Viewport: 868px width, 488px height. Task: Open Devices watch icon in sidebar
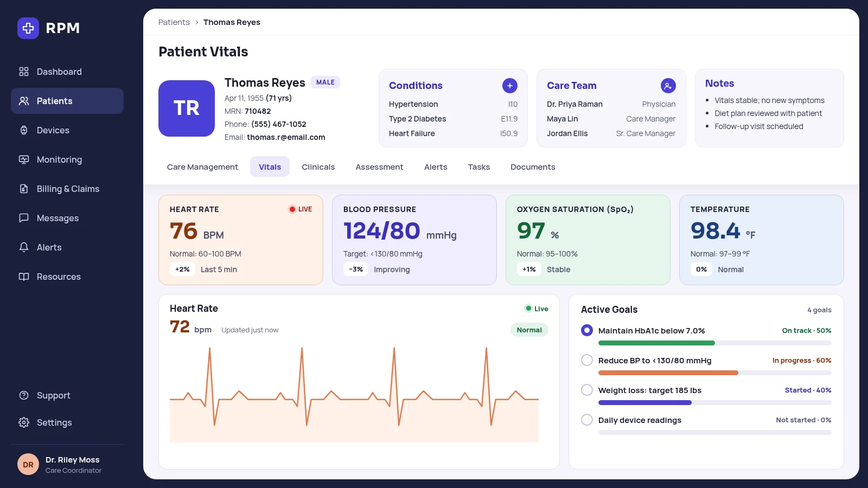[24, 130]
